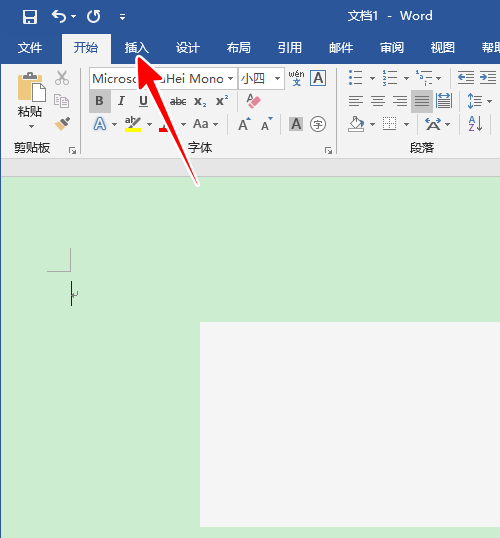
Task: Open the 插入 ribbon tab
Action: (137, 48)
